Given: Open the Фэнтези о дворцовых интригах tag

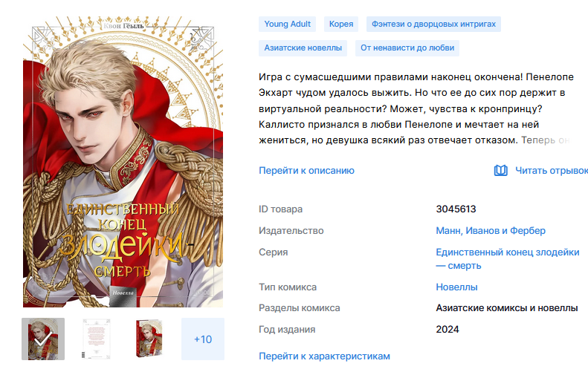Looking at the screenshot, I should [x=433, y=24].
